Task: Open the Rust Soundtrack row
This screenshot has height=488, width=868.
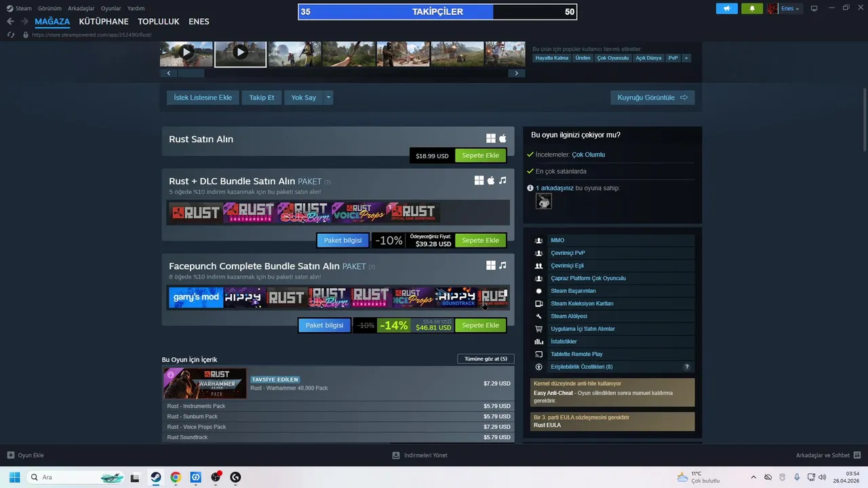Action: 338,437
